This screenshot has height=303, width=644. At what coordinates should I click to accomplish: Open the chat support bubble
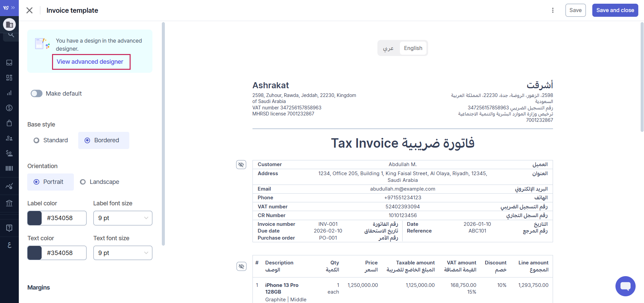coord(625,286)
